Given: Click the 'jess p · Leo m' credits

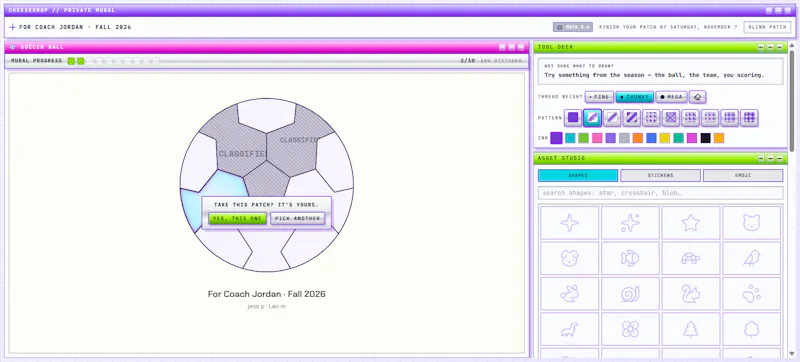Looking at the screenshot, I should [266, 306].
